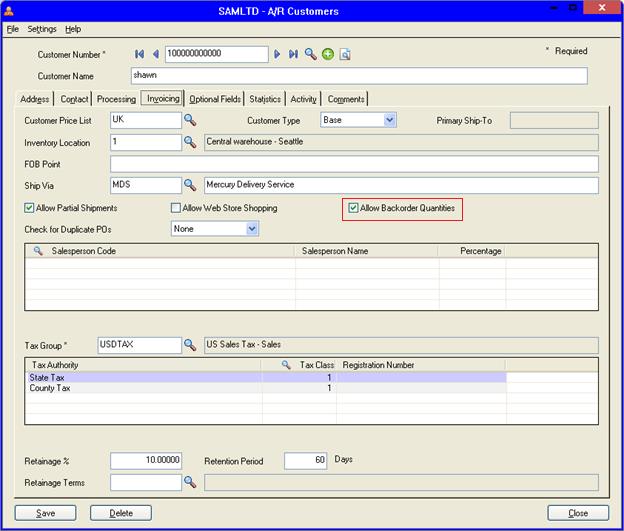The height and width of the screenshot is (531, 624).
Task: Click Salesperson Code column finder icon
Action: click(x=38, y=251)
